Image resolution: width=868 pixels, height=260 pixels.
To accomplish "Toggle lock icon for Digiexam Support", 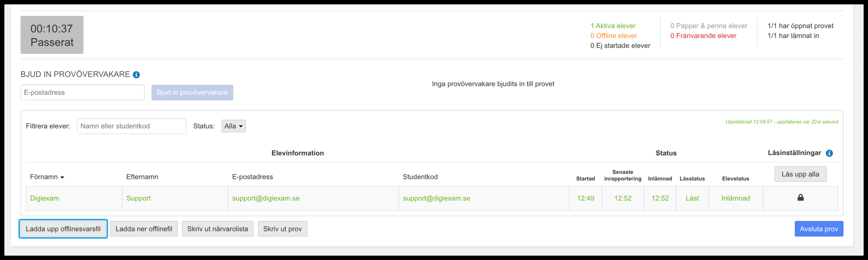I will (800, 198).
